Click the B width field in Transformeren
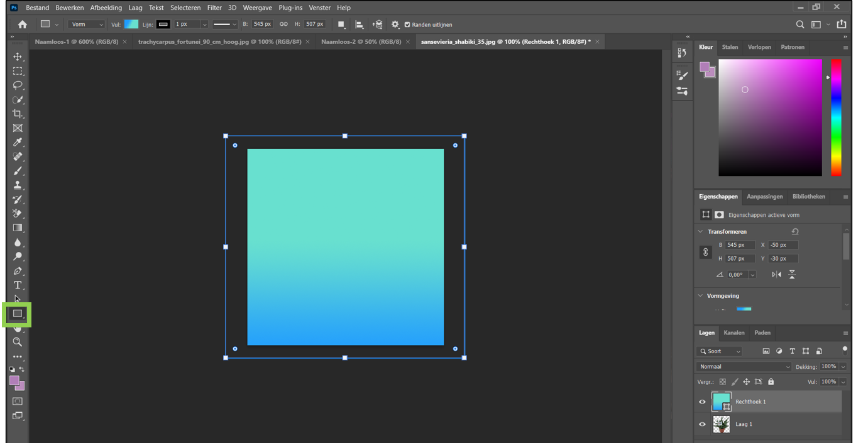The image size is (868, 443). (739, 245)
